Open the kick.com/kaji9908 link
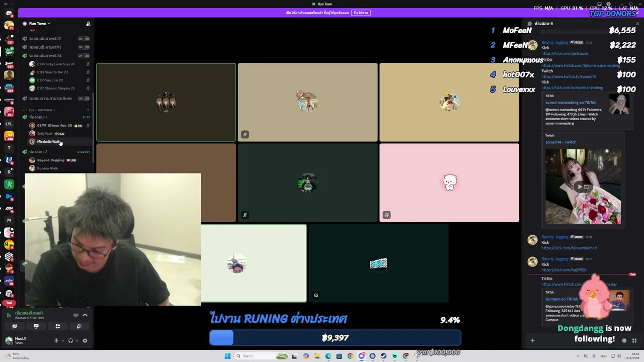This screenshot has height=362, width=644. (x=563, y=270)
